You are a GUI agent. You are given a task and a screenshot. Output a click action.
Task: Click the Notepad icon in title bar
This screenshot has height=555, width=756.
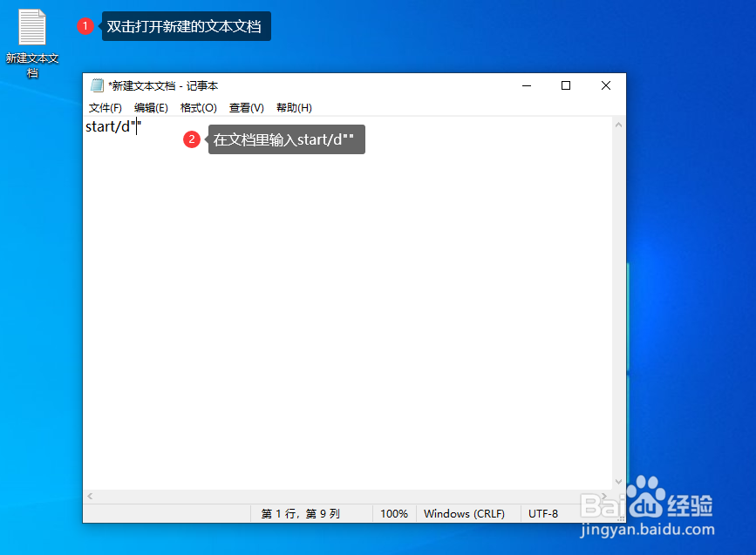97,85
